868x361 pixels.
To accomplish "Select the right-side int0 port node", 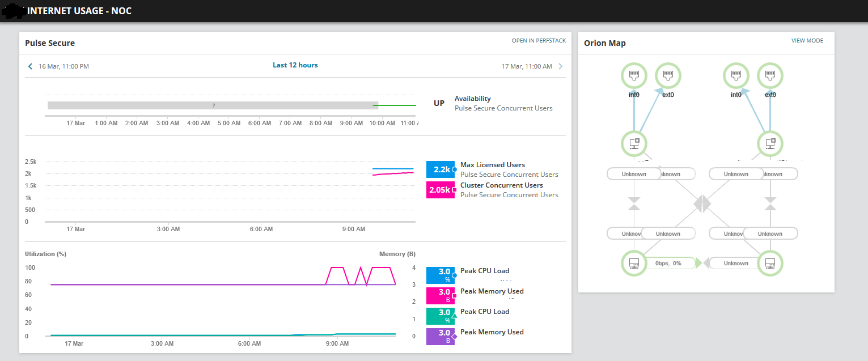I will (x=736, y=75).
